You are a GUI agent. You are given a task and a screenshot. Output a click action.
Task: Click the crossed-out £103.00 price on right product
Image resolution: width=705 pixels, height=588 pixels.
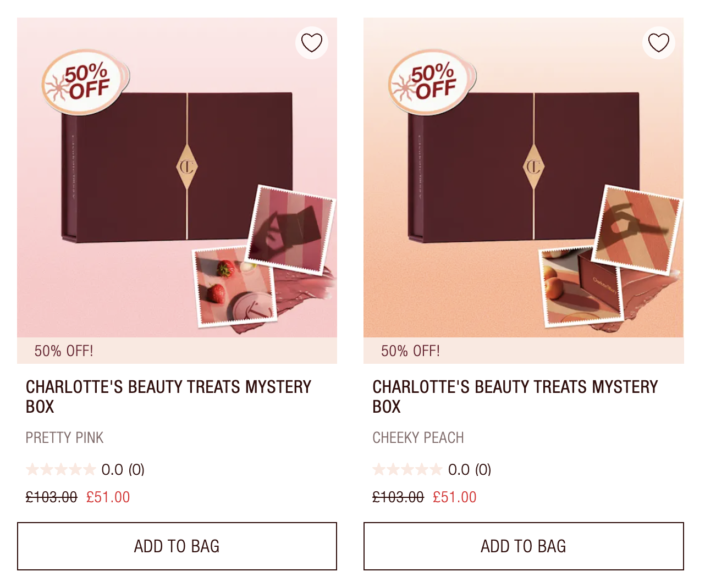click(397, 496)
